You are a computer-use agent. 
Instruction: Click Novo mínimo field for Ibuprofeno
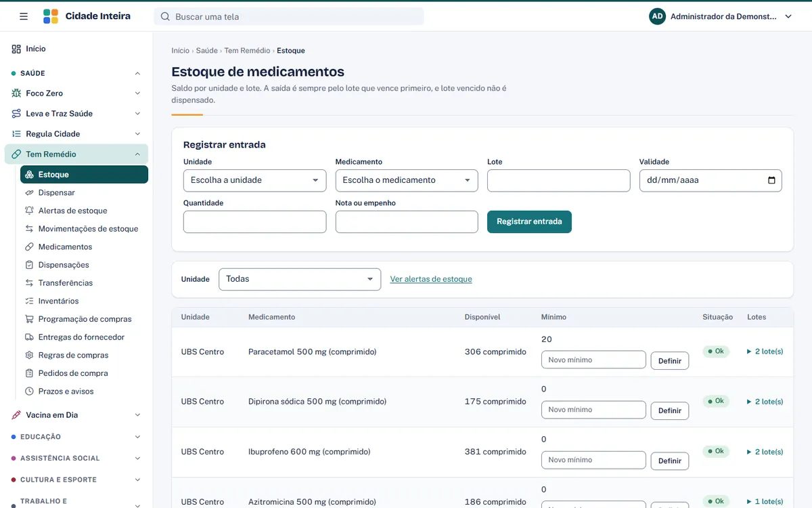click(x=593, y=460)
